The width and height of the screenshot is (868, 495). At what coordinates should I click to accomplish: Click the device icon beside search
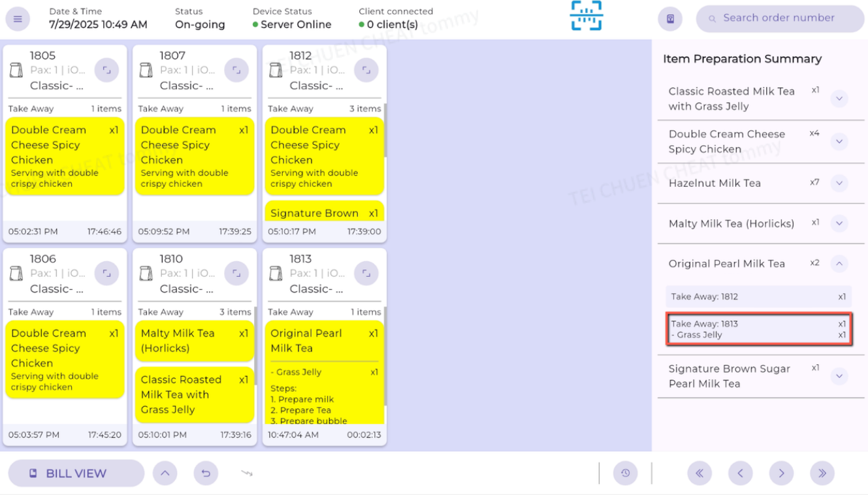point(669,19)
